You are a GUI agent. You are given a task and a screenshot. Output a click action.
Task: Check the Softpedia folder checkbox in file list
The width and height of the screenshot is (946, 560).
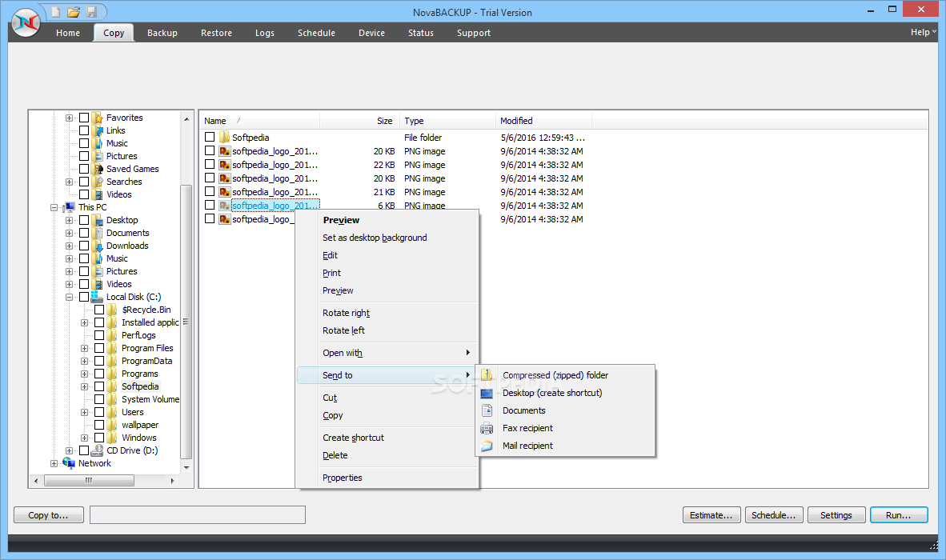pyautogui.click(x=210, y=137)
